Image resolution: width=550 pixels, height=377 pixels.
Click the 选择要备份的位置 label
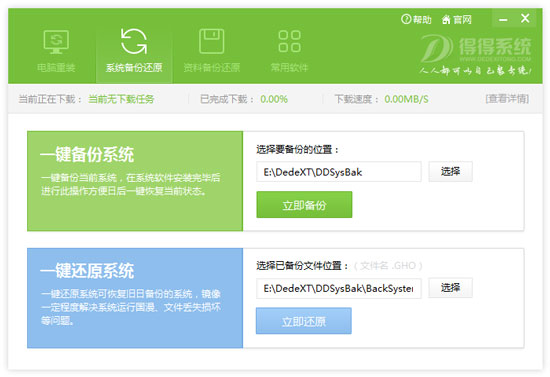click(297, 150)
